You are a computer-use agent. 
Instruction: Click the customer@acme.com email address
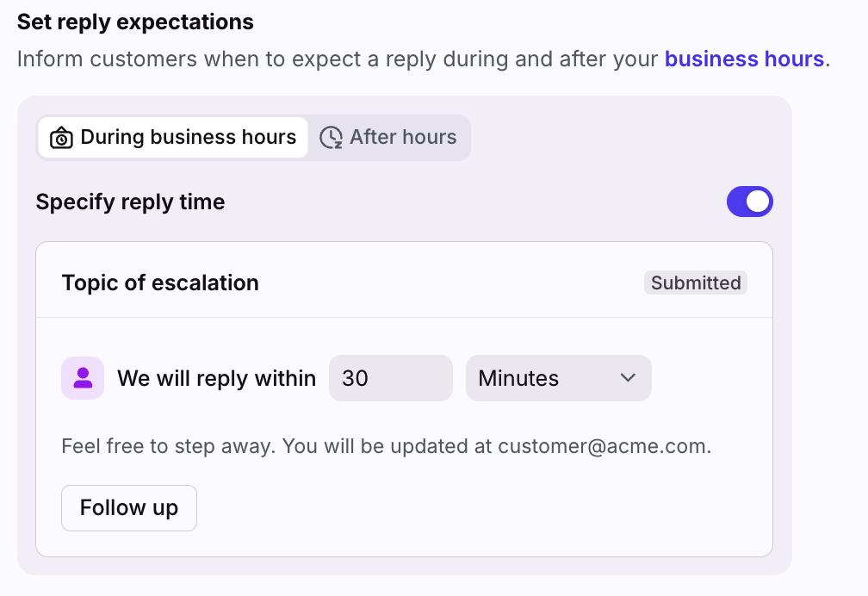tap(602, 446)
